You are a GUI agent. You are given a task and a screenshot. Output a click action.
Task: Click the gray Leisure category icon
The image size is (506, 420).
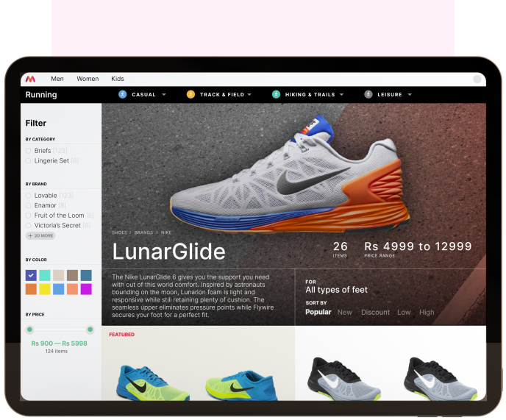point(368,94)
